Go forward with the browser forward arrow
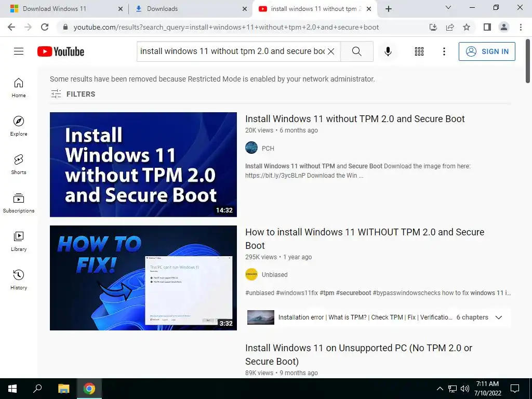Viewport: 532px width, 399px height. [28, 27]
